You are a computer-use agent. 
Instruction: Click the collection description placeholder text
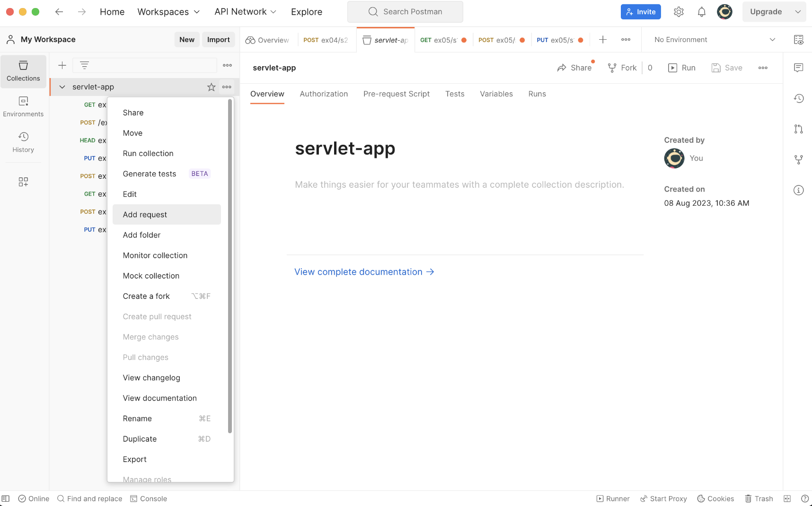pos(459,185)
